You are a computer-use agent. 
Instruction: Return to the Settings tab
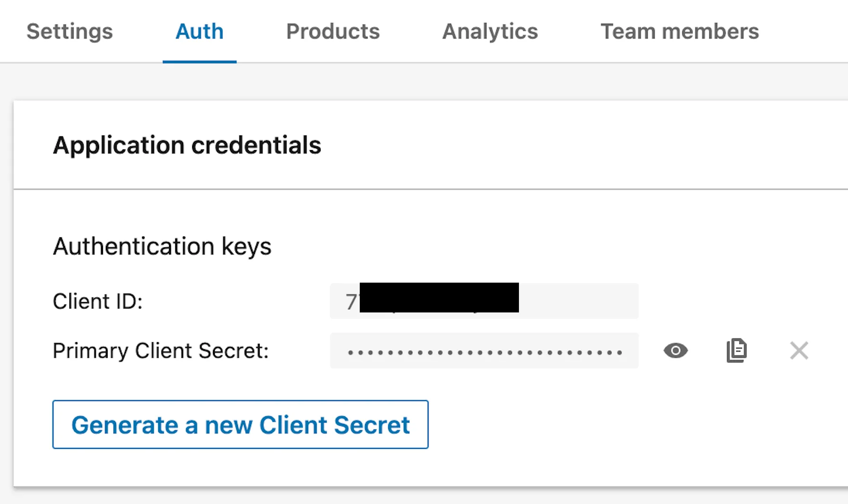69,31
